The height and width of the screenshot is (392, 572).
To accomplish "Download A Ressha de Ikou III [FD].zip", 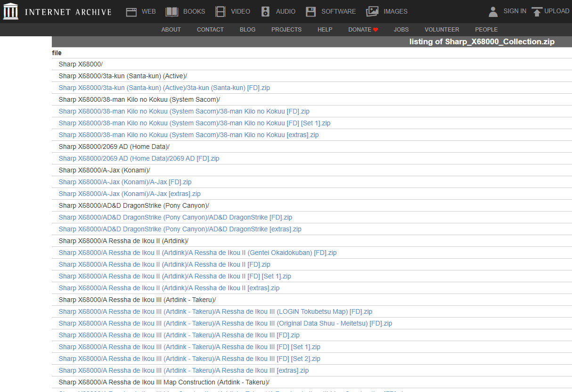I will coord(179,335).
